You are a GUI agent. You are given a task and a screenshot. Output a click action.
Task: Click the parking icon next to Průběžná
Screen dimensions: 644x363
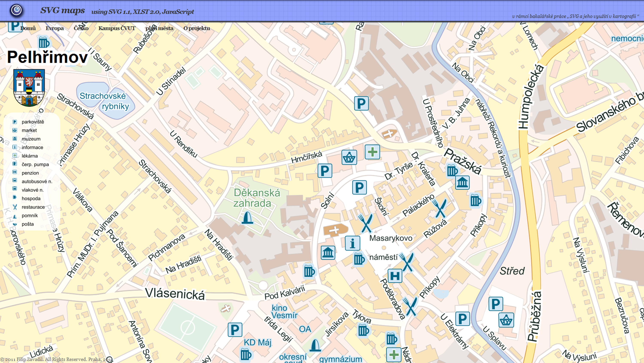coord(495,304)
